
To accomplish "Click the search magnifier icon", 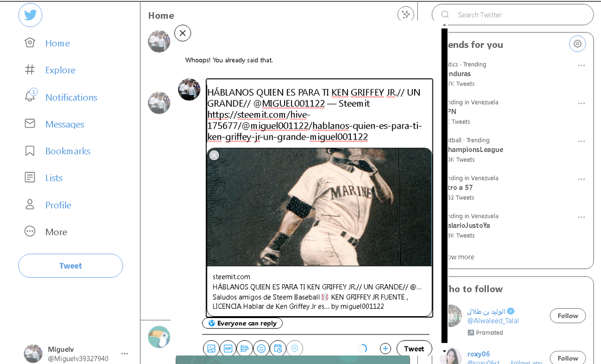I will click(445, 15).
